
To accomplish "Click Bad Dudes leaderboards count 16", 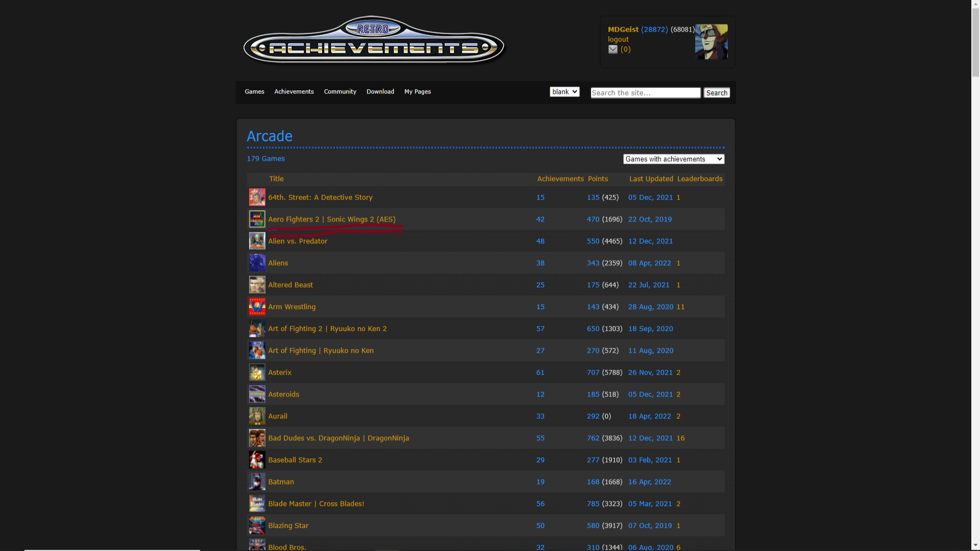I will (x=680, y=438).
